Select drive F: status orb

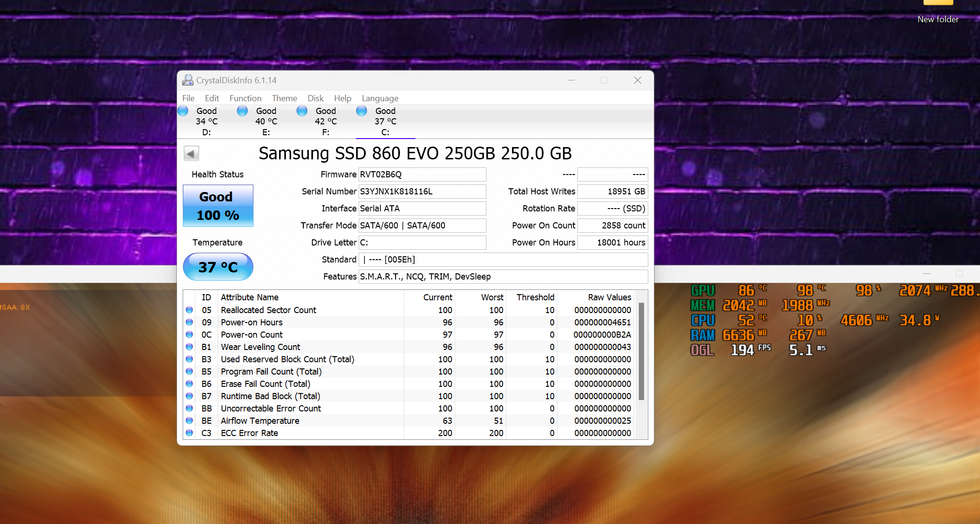pos(302,111)
